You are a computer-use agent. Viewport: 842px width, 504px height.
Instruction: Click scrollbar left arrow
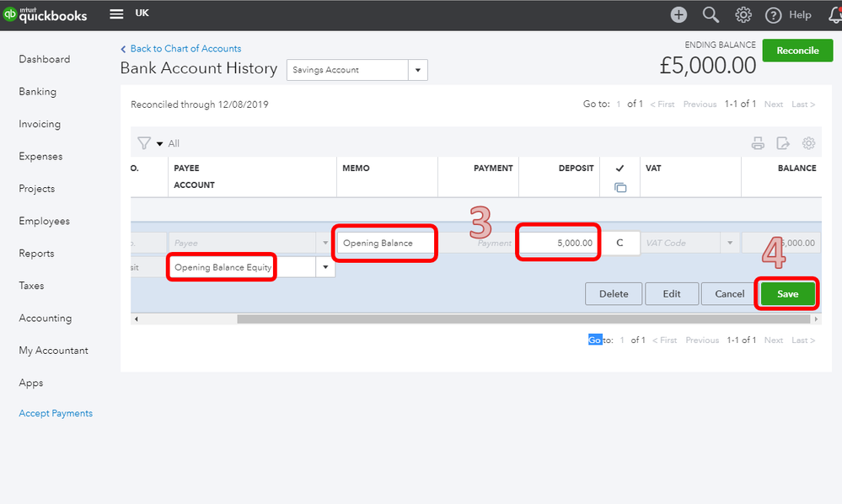[137, 319]
